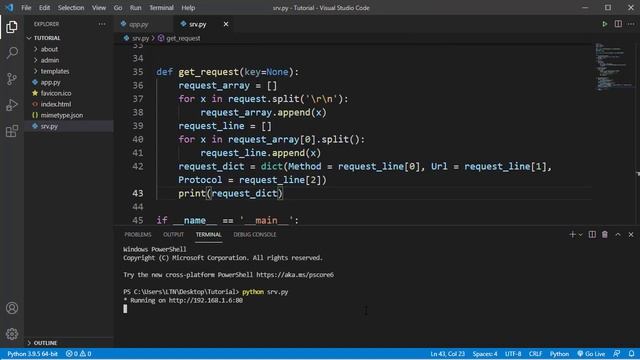Click Ln 43, Col 23 in status bar
Viewport: 640px width, 360px height.
coord(447,354)
